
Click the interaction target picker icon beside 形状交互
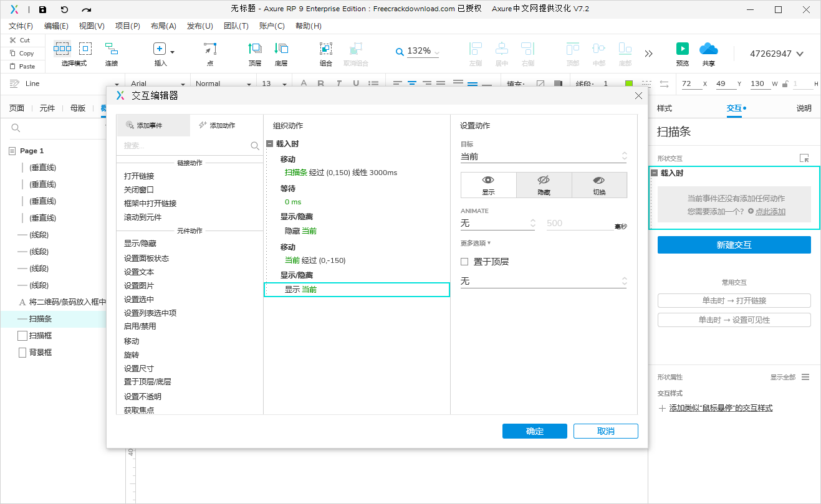(x=804, y=158)
